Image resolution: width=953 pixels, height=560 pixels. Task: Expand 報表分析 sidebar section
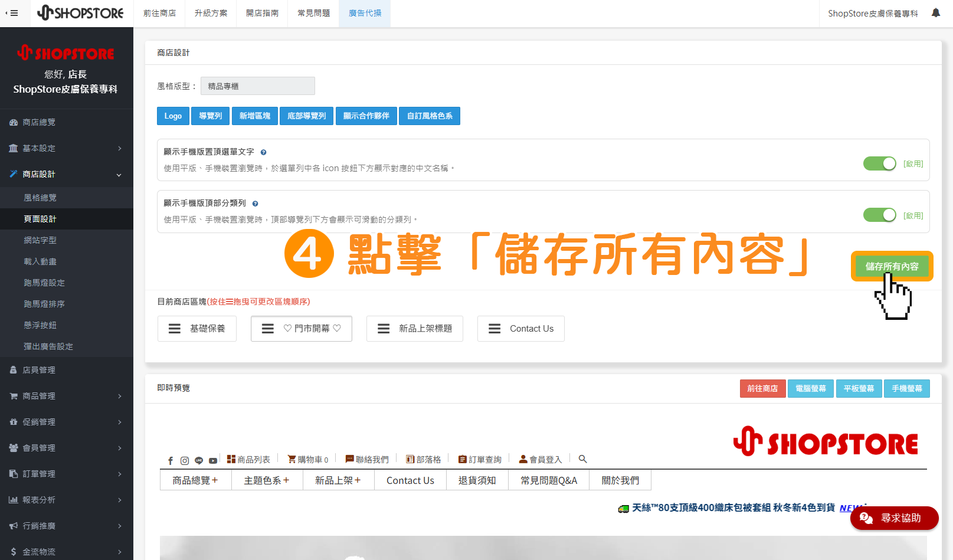click(x=67, y=500)
